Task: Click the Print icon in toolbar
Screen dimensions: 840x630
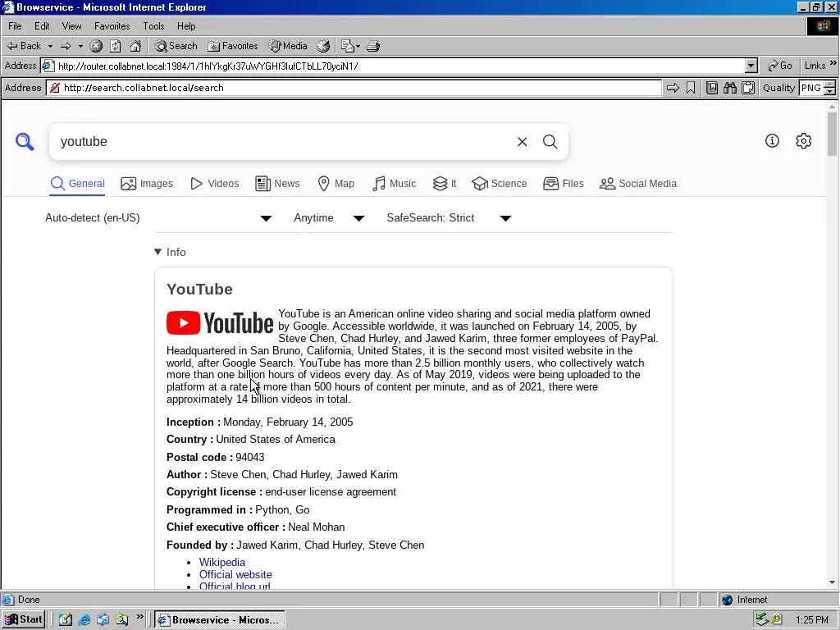Action: (373, 46)
